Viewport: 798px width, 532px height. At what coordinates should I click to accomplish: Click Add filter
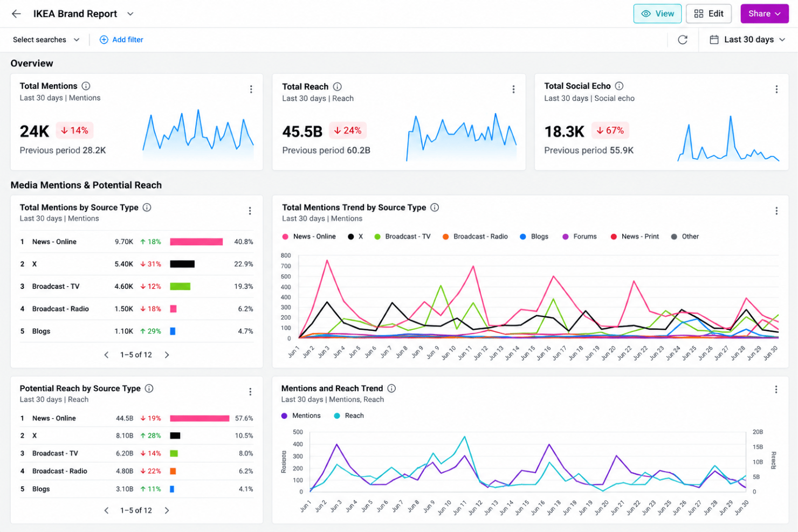[121, 40]
